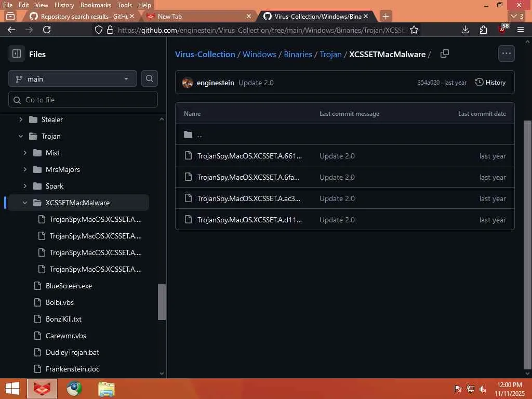Expand the MrsMajors folder chevron

pyautogui.click(x=25, y=169)
